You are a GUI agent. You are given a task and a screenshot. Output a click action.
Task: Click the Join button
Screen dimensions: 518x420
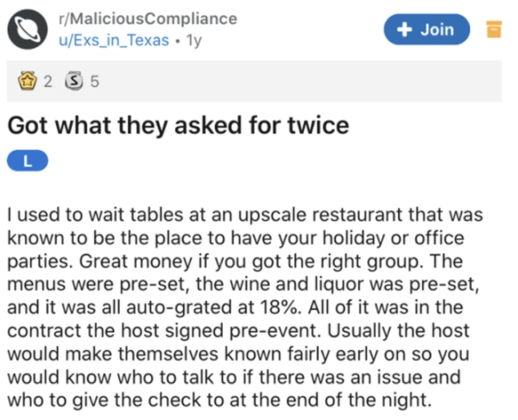pyautogui.click(x=427, y=29)
